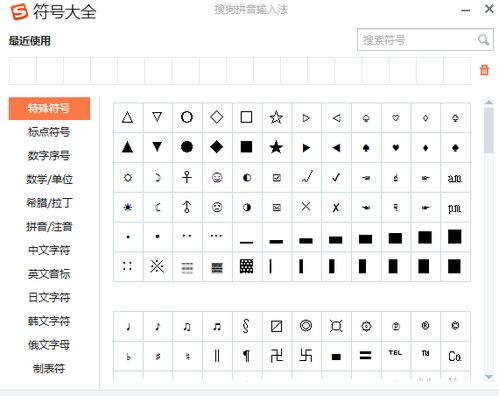The height and width of the screenshot is (396, 499).
Task: Switch to 希腊/拉丁 category
Action: (x=49, y=203)
